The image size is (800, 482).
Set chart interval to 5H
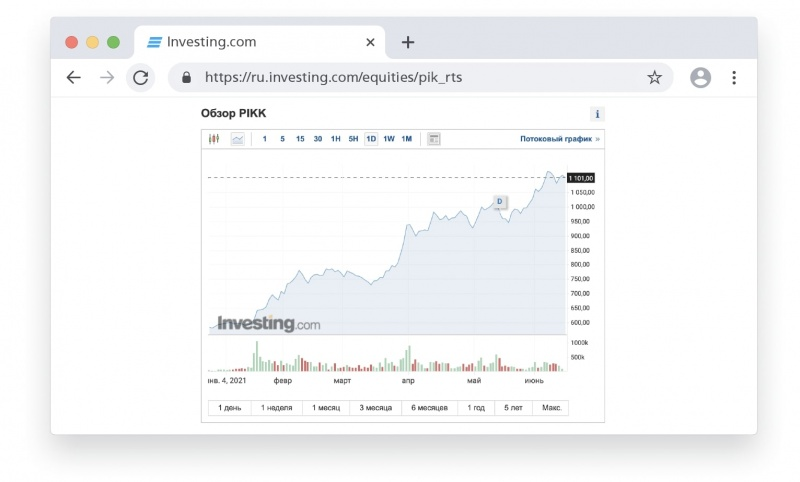tap(353, 139)
